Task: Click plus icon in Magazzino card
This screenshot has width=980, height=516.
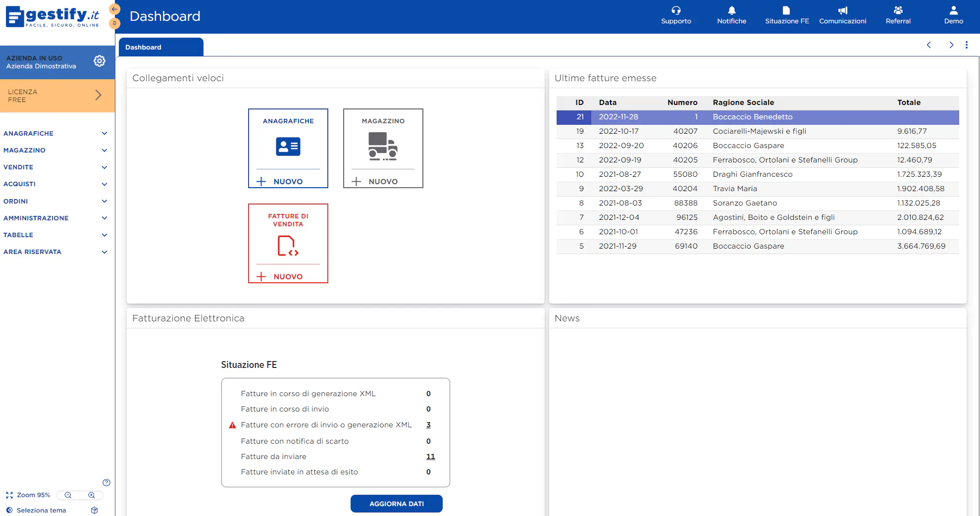Action: pos(356,182)
